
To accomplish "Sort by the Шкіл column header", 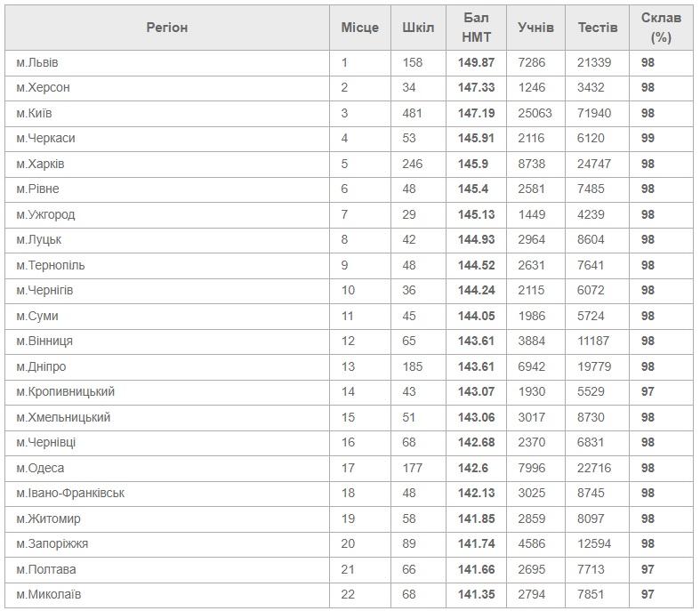I will (418, 28).
